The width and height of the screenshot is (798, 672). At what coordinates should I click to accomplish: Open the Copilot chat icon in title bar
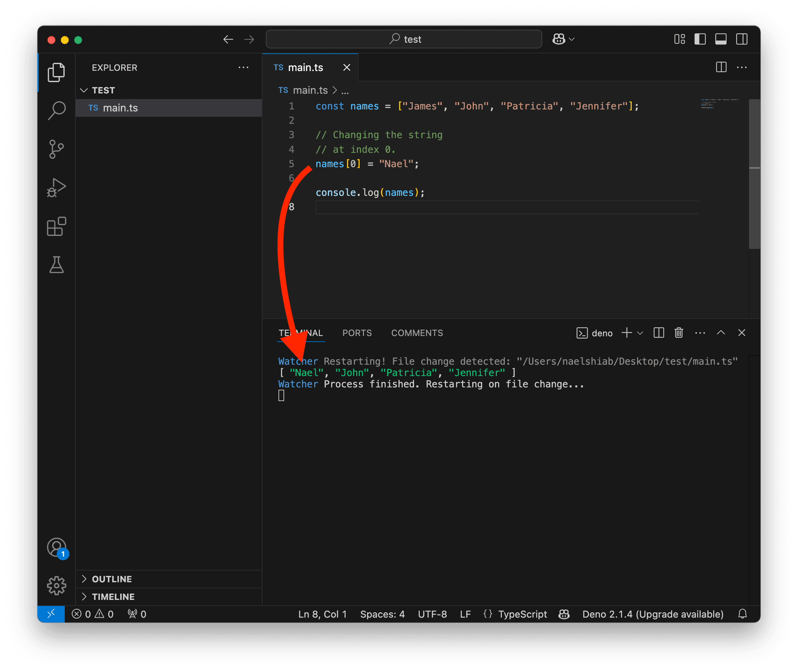(x=559, y=39)
